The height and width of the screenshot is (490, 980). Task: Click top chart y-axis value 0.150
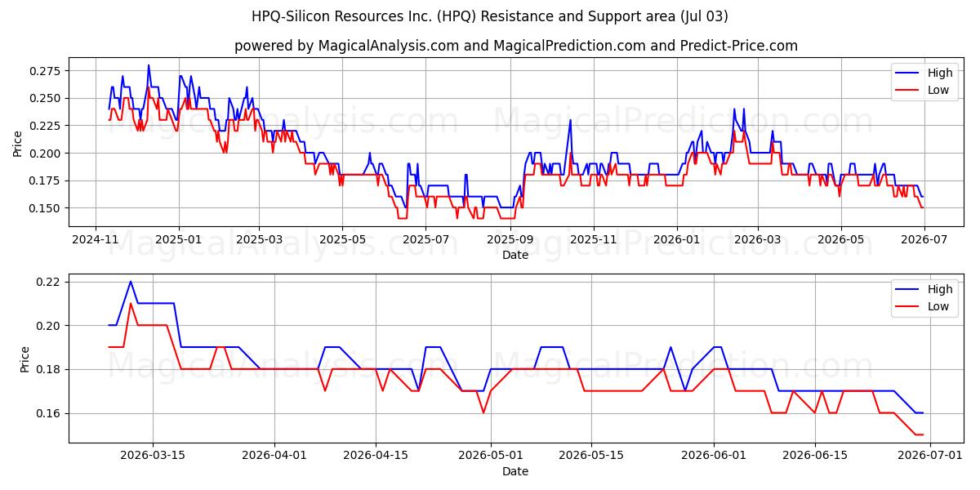[45, 208]
